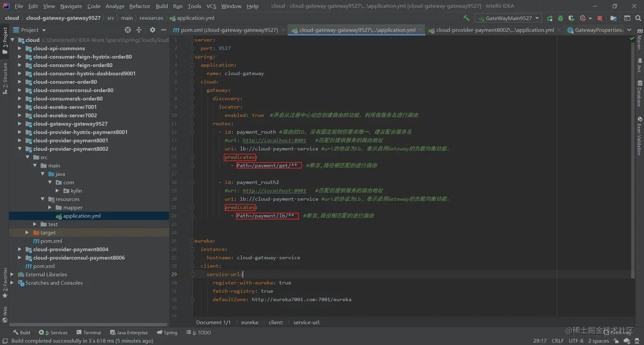Image resolution: width=644 pixels, height=345 pixels.
Task: Open the Build tool window
Action: pyautogui.click(x=21, y=333)
